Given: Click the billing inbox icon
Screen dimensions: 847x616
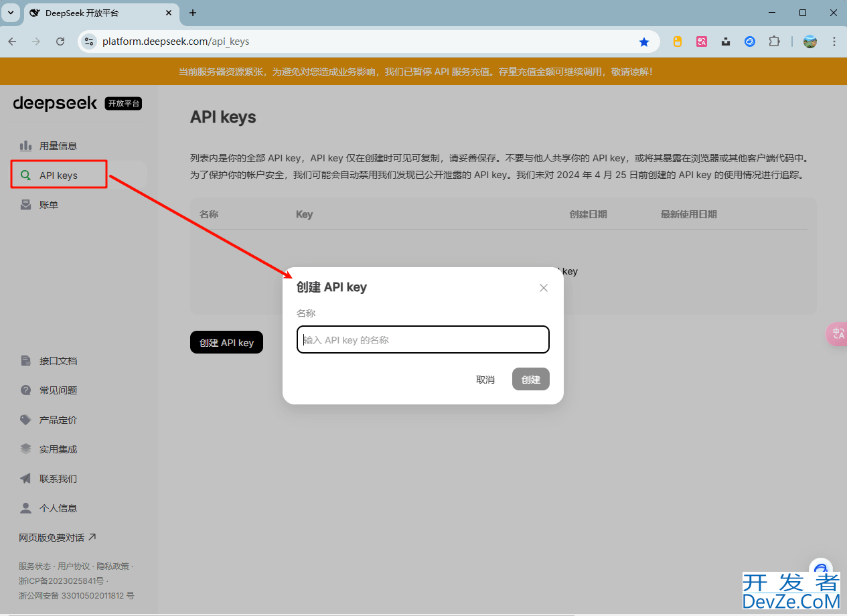Looking at the screenshot, I should coord(25,205).
